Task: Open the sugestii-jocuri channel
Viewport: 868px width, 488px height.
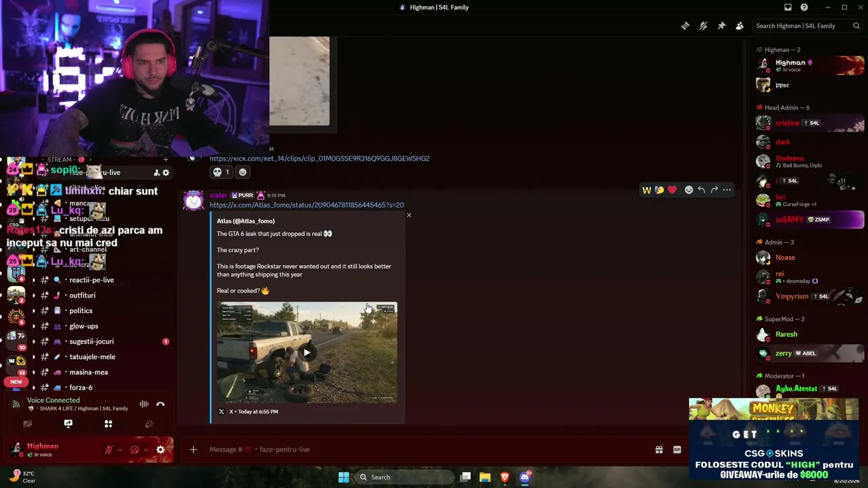Action: [x=92, y=342]
